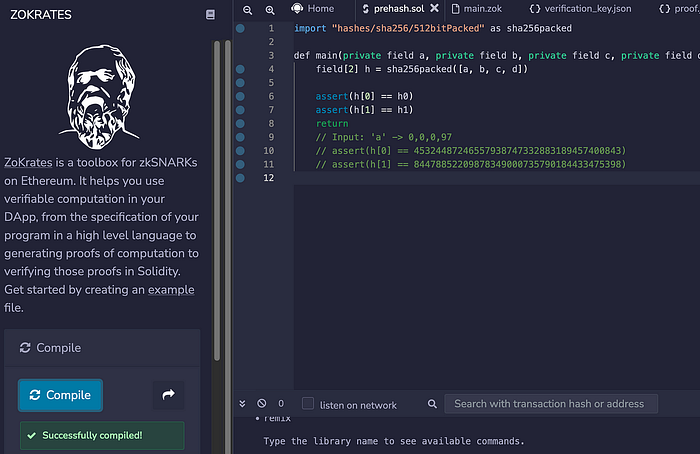Viewport: 700px width, 454px height.
Task: Collapse the terminal with double chevron
Action: 242,404
